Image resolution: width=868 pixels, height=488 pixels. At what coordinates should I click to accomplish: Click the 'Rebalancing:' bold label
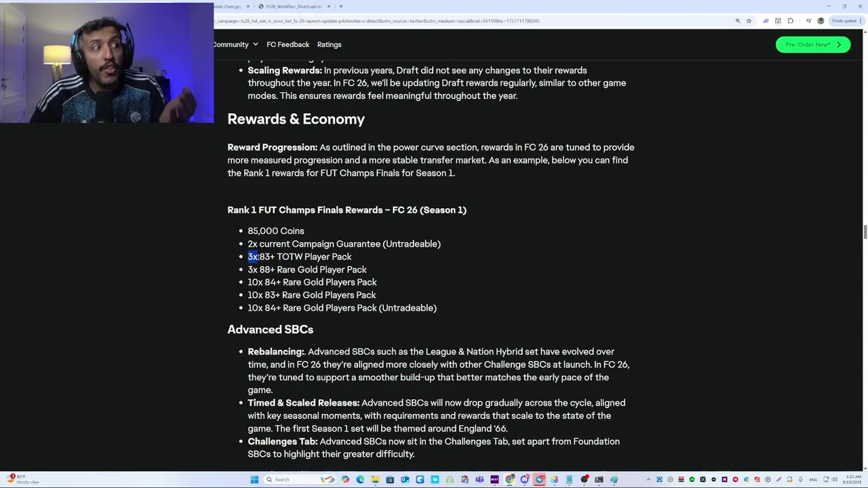point(276,352)
